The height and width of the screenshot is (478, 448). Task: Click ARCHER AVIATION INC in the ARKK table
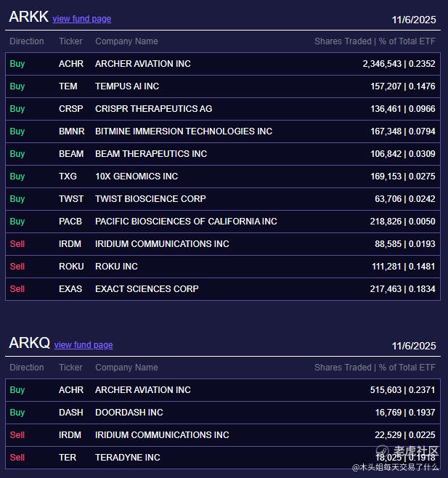click(x=143, y=64)
